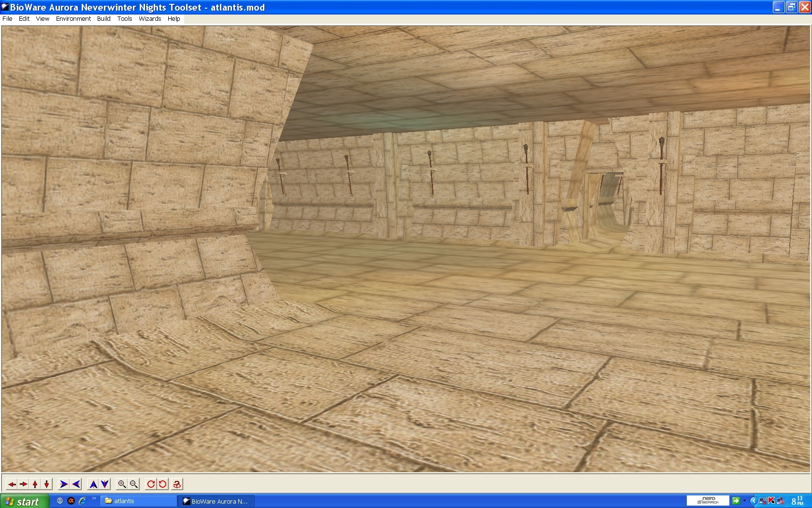Expand hidden system tray icons arrow
This screenshot has height=508, width=812.
pyautogui.click(x=754, y=501)
